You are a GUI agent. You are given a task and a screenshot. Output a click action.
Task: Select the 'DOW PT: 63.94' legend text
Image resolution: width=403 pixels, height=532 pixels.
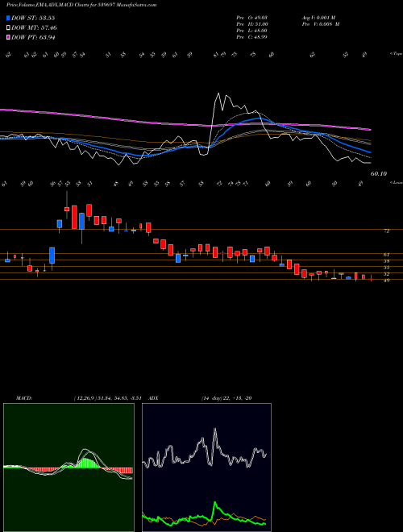coord(33,37)
